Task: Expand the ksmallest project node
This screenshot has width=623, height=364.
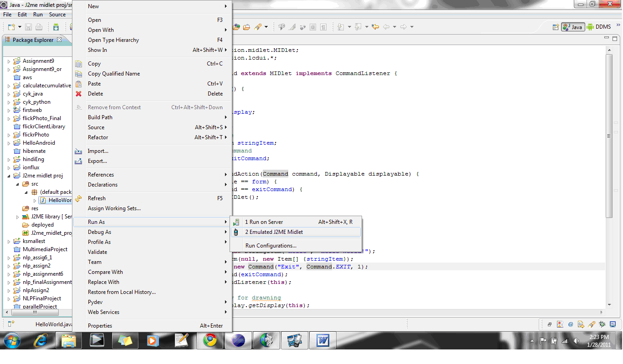Action: (x=9, y=241)
